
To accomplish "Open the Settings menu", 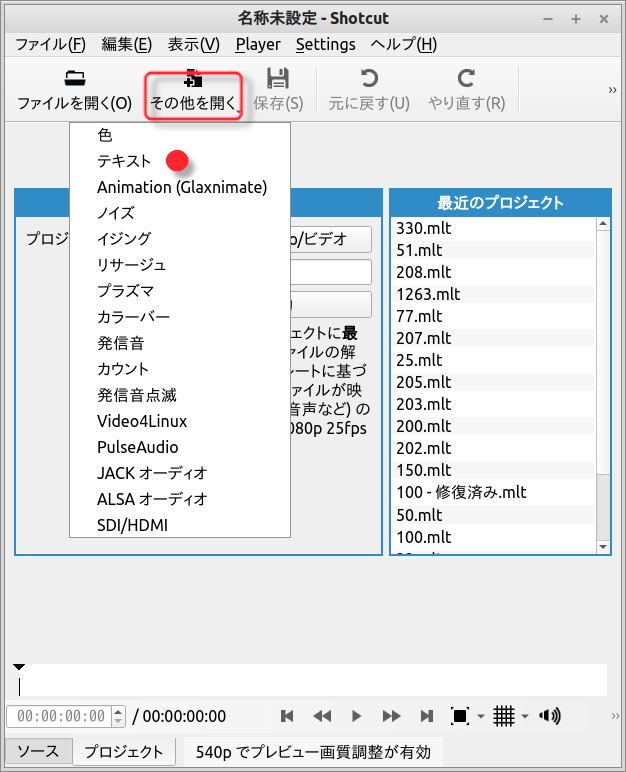I will (x=325, y=44).
